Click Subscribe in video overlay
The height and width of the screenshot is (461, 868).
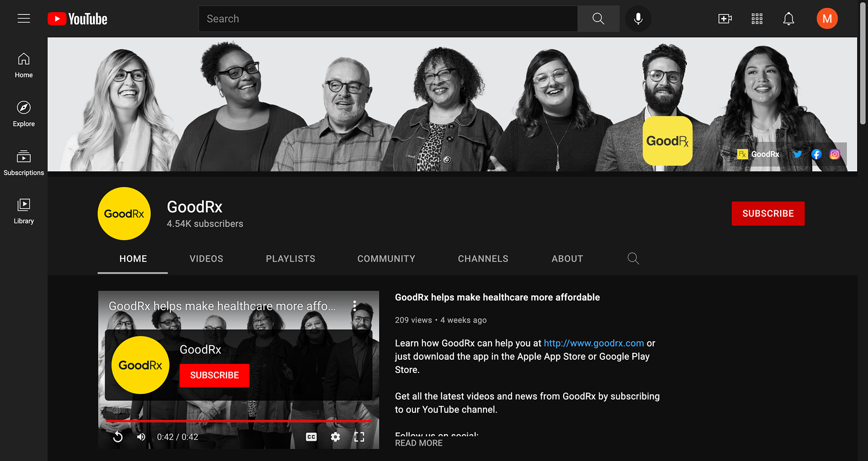(x=214, y=375)
